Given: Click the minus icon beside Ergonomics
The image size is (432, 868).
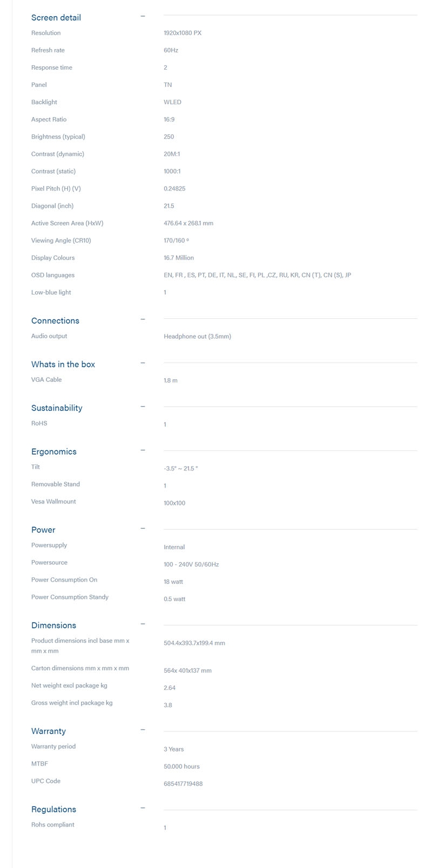Looking at the screenshot, I should coord(143,450).
